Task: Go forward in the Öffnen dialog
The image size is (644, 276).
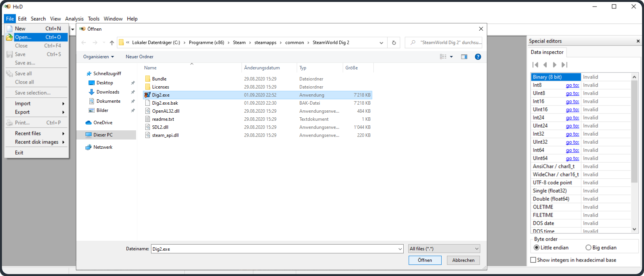Action: pos(95,43)
